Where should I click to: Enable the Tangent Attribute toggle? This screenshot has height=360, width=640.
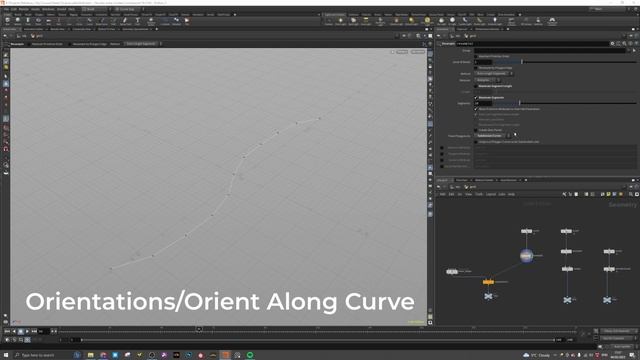click(442, 154)
